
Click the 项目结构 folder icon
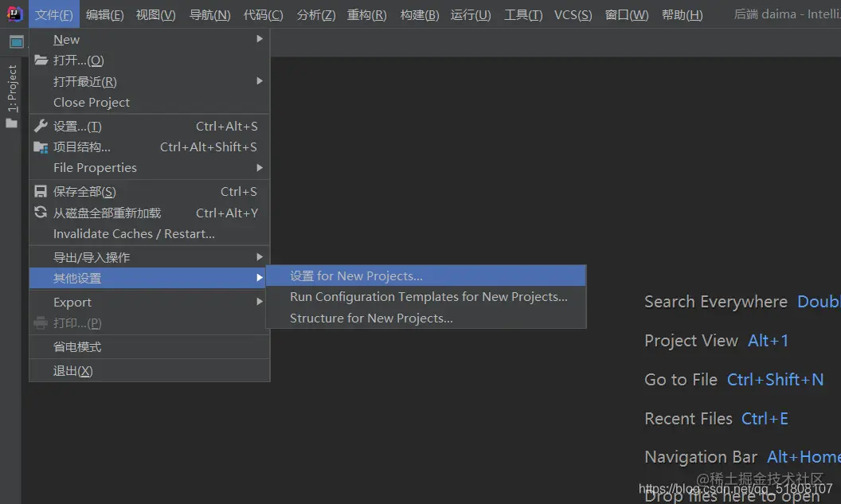click(x=41, y=147)
